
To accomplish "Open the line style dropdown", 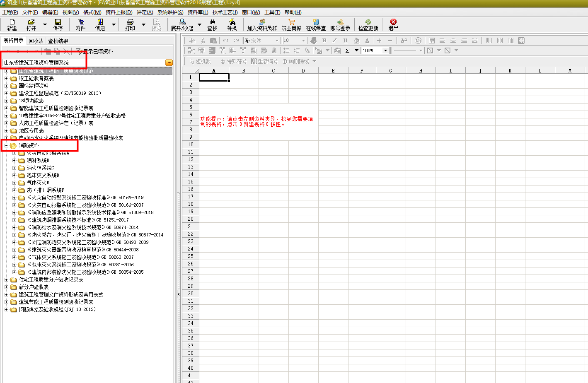I will tap(421, 51).
